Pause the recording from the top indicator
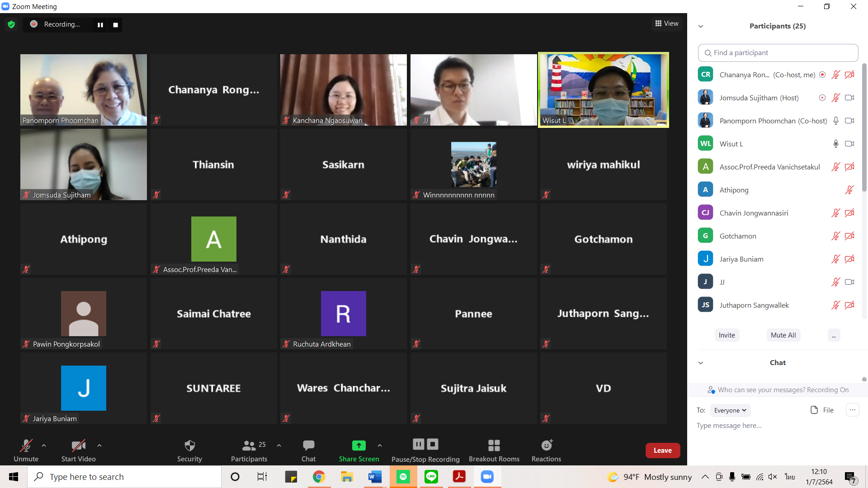The image size is (868, 488). click(100, 25)
